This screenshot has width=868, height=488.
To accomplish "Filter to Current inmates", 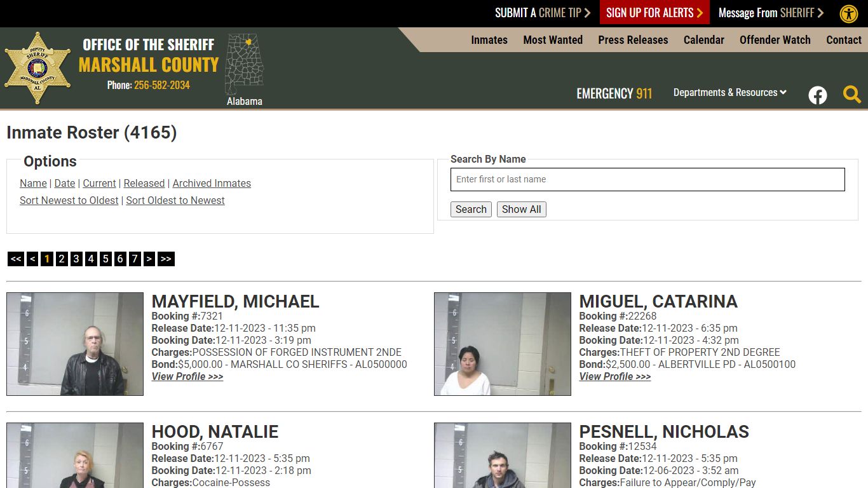I will [x=99, y=183].
